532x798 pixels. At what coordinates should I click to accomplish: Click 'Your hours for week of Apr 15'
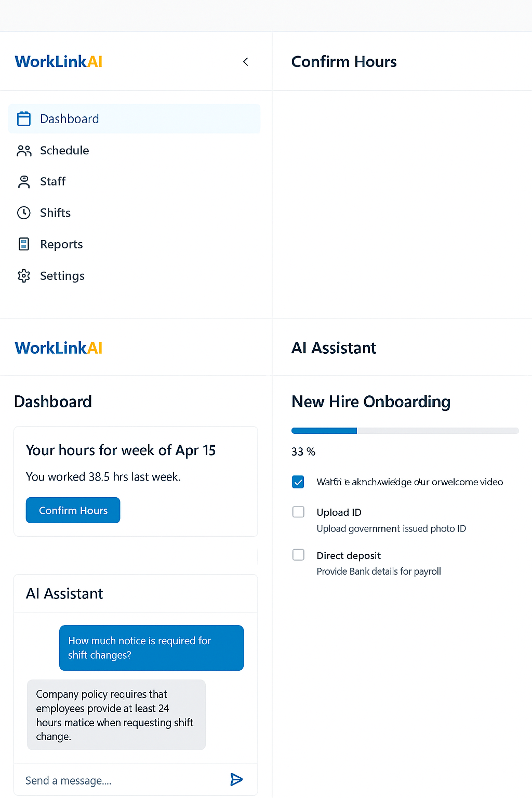click(x=121, y=450)
